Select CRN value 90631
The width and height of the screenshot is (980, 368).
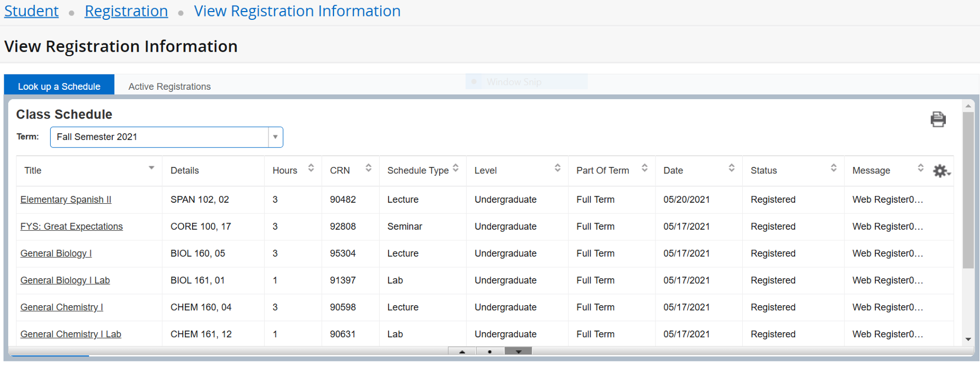pyautogui.click(x=343, y=334)
